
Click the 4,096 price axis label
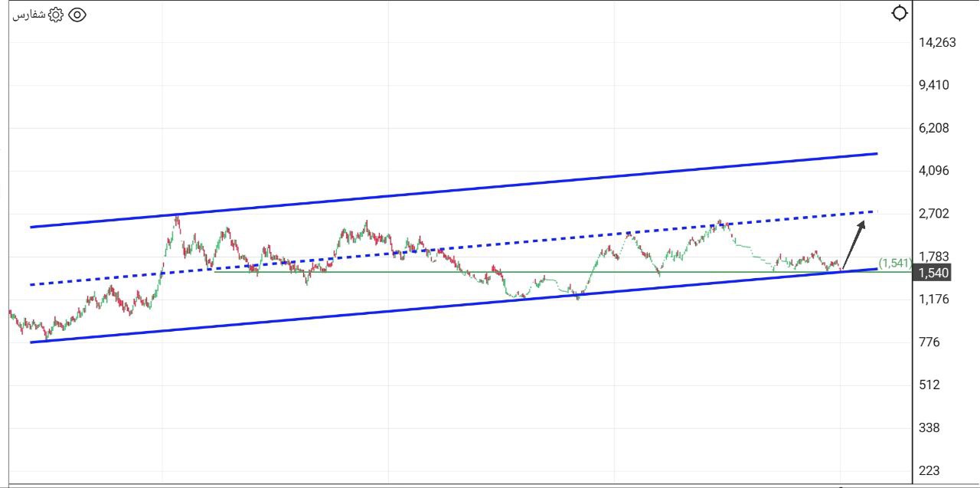[934, 171]
